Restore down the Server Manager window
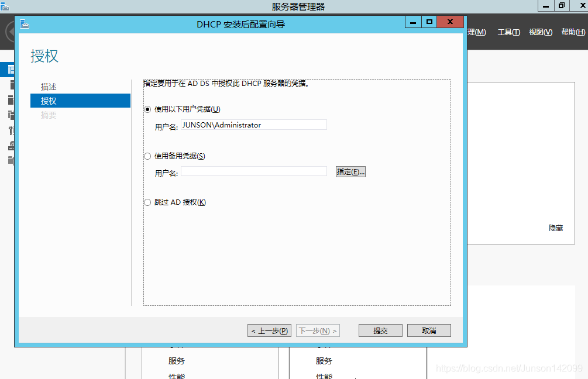588x379 pixels. [x=562, y=6]
